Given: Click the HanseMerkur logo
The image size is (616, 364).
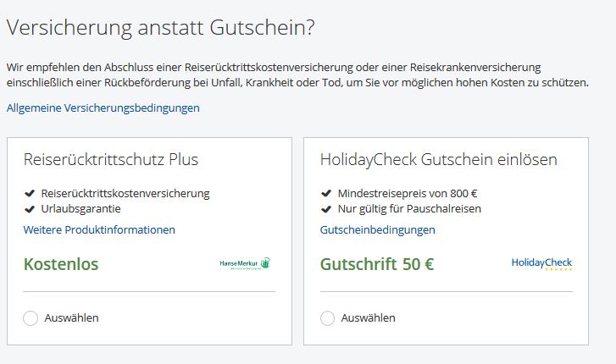Looking at the screenshot, I should click(x=245, y=263).
